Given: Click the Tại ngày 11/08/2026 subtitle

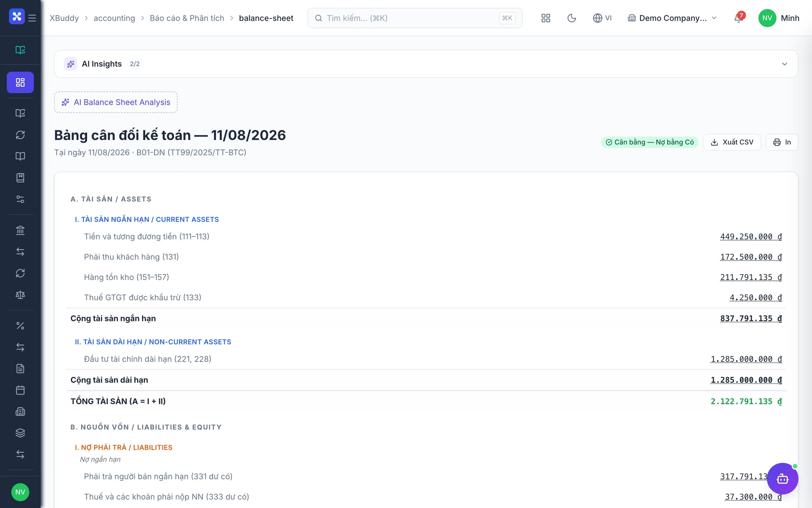Looking at the screenshot, I should tap(150, 152).
